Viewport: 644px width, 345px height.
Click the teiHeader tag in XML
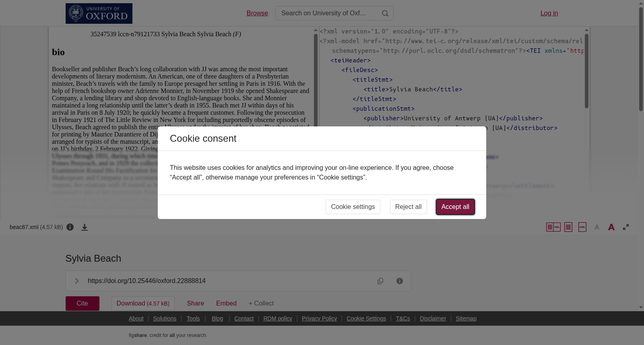click(x=351, y=60)
